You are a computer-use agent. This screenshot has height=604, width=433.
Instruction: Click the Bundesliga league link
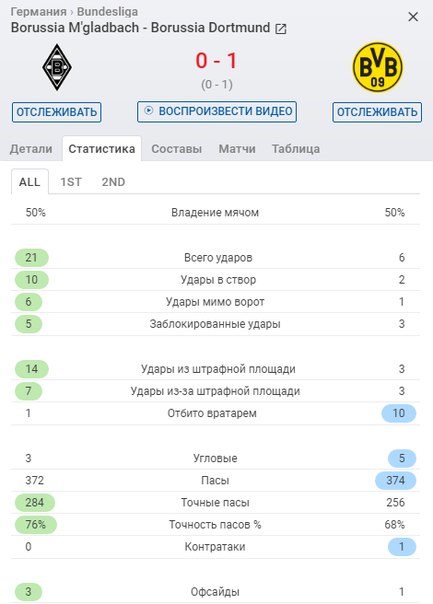[x=107, y=12]
